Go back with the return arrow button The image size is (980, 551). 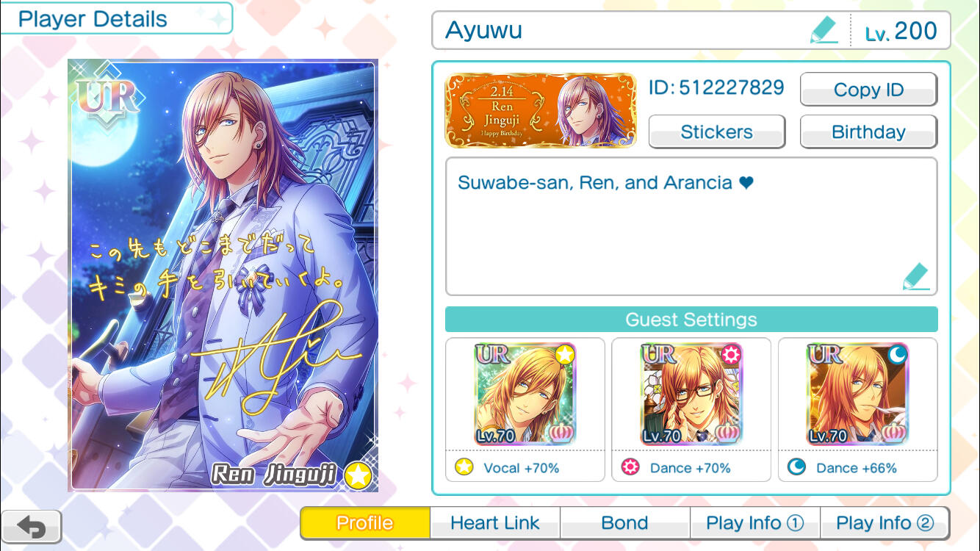pos(31,526)
